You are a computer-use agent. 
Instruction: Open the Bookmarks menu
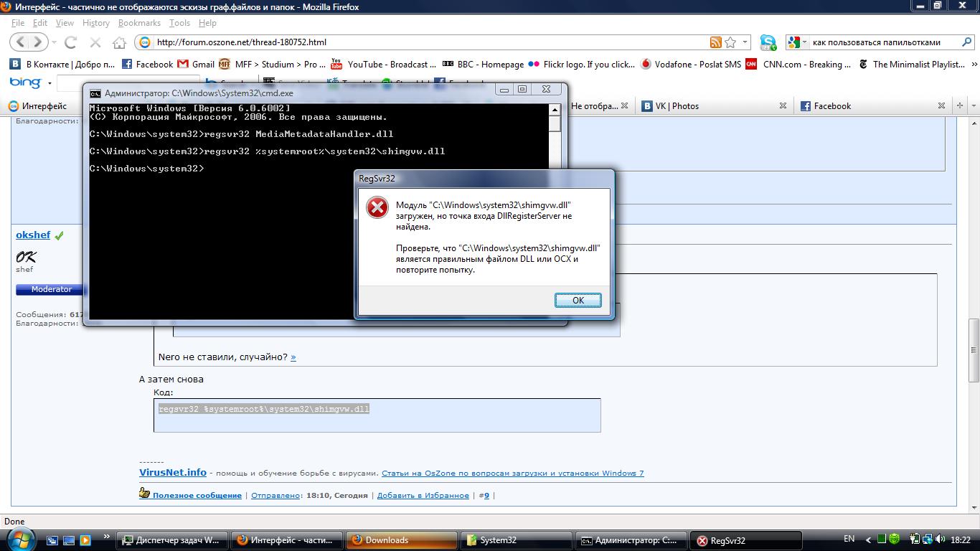tap(139, 23)
